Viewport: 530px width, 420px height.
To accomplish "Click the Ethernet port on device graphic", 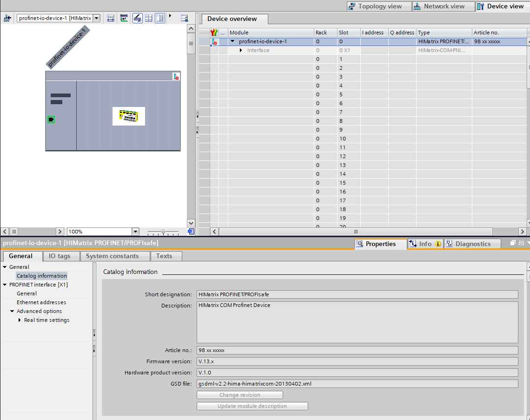I will (51, 120).
